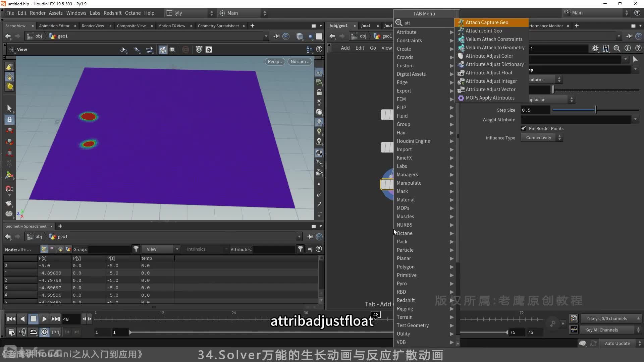Open the viewport help question icon
This screenshot has width=644, height=362.
click(319, 49)
